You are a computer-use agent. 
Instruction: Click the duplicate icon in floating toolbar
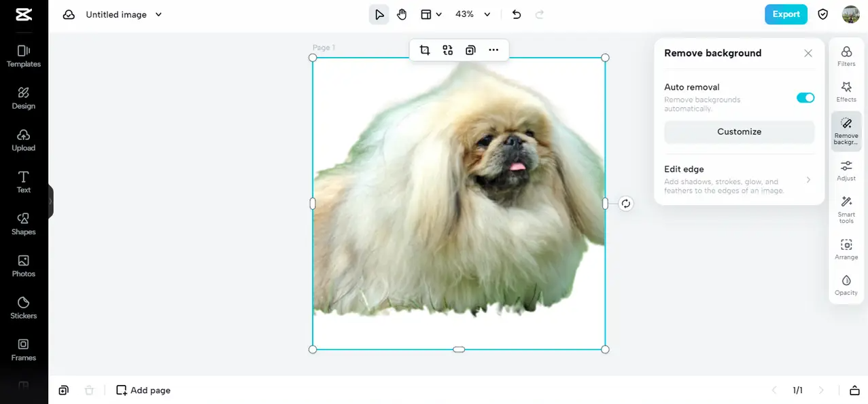click(x=470, y=50)
